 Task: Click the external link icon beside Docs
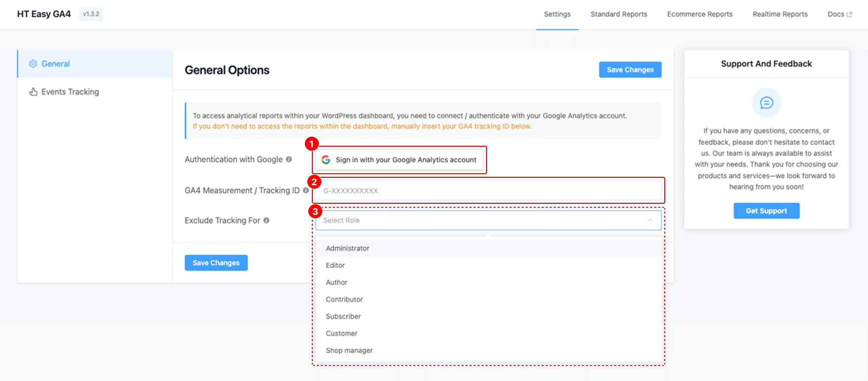[849, 15]
